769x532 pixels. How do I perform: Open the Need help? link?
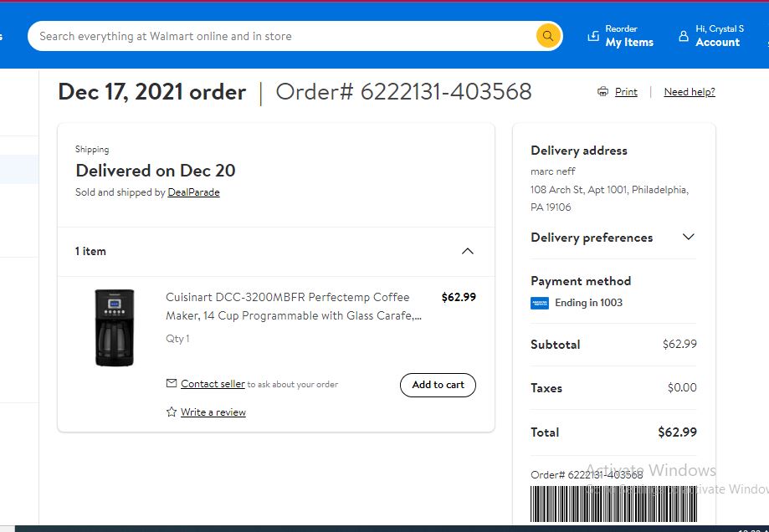689,92
